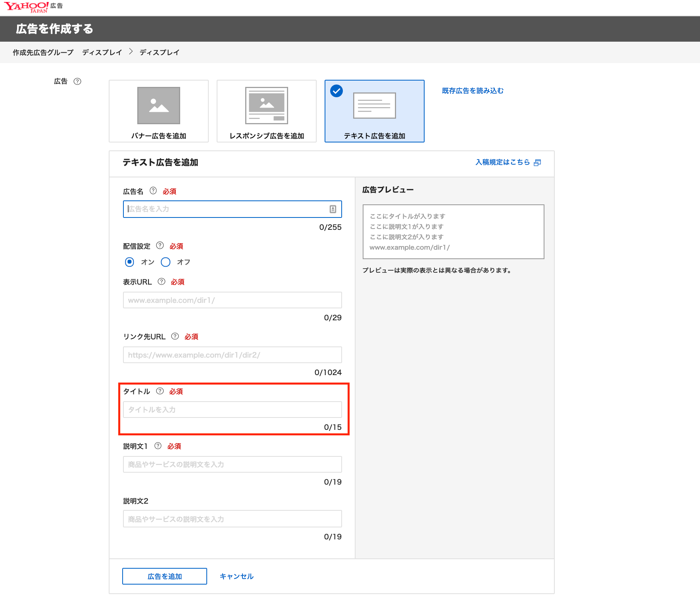Click the Yahoo! JAPAN 広告 logo
The height and width of the screenshot is (606, 700).
[33, 7]
